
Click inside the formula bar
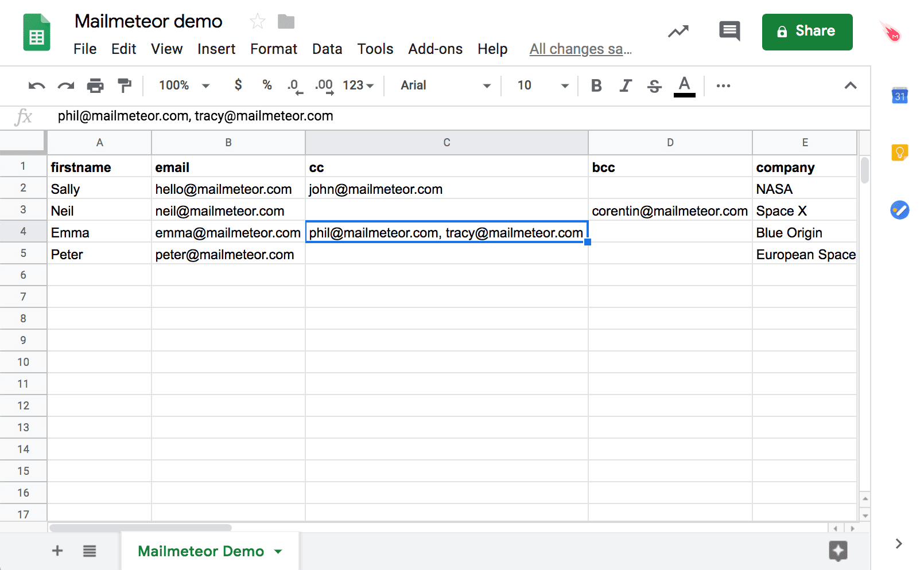(230, 116)
